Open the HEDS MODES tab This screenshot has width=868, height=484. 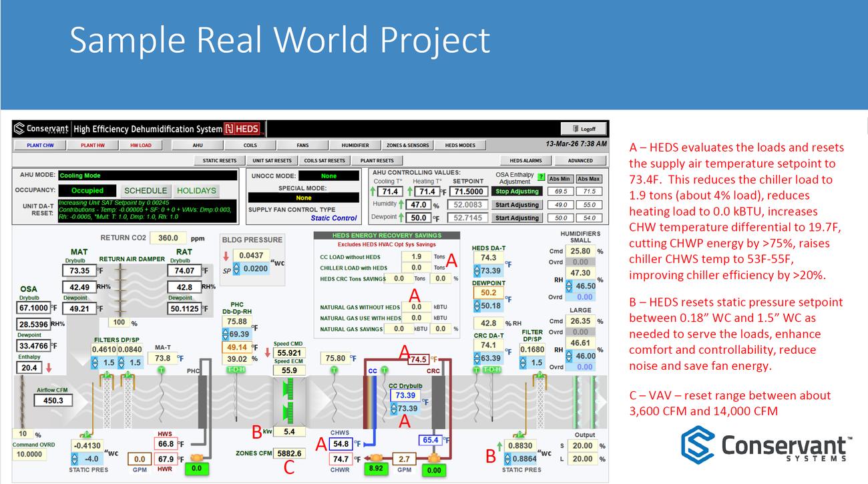point(460,145)
